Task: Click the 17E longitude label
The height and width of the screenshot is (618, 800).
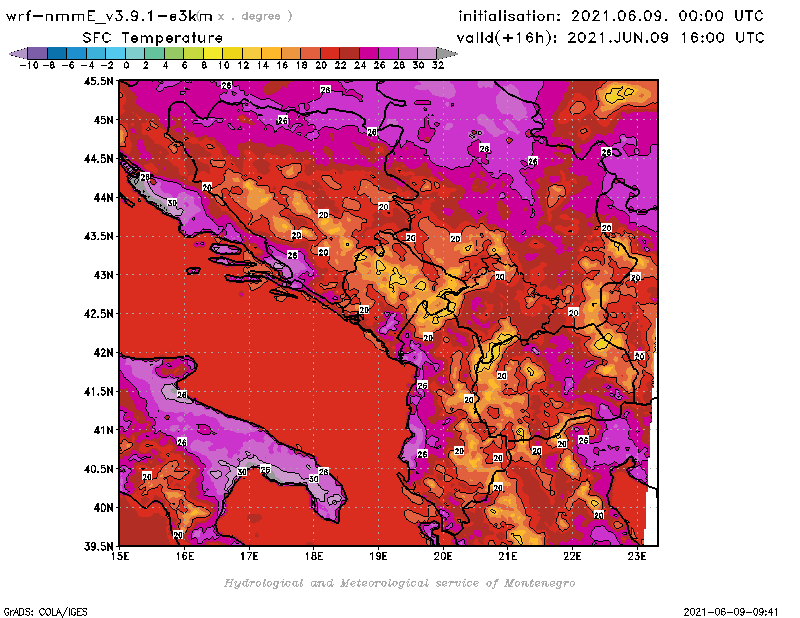Action: coord(249,556)
